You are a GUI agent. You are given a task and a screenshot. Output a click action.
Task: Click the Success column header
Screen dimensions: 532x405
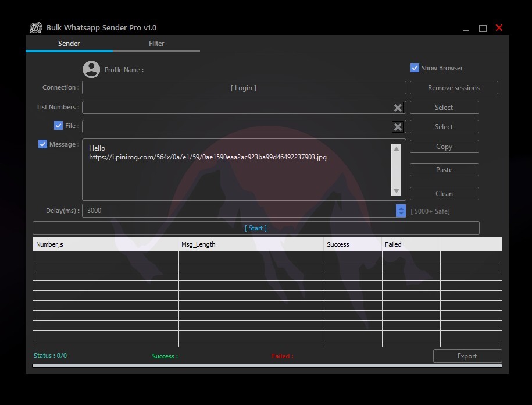[353, 244]
